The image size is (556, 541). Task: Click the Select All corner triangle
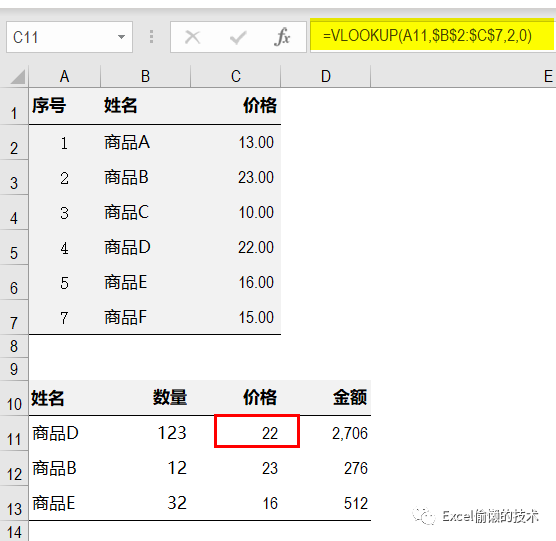(x=17, y=76)
